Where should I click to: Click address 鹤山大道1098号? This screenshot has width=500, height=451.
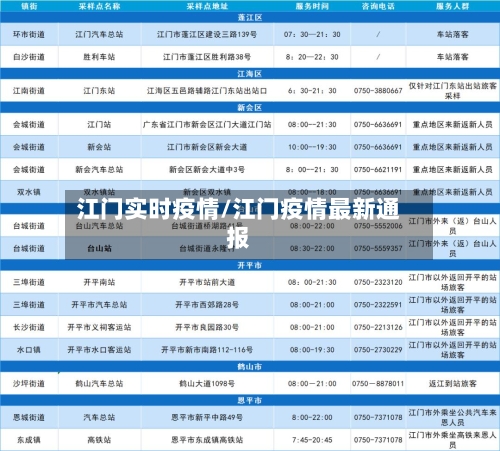point(207,384)
